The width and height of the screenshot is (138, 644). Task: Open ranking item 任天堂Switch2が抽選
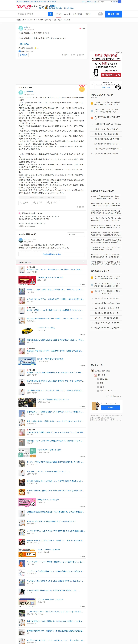107,313
